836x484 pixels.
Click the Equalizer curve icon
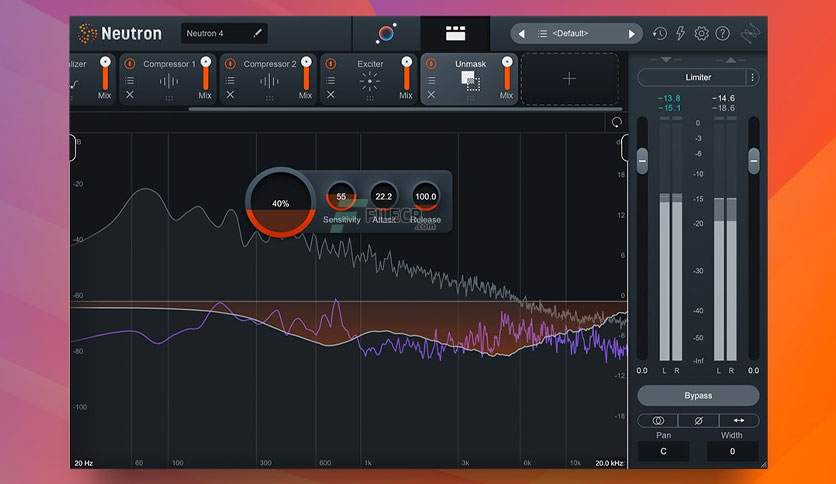[x=74, y=84]
